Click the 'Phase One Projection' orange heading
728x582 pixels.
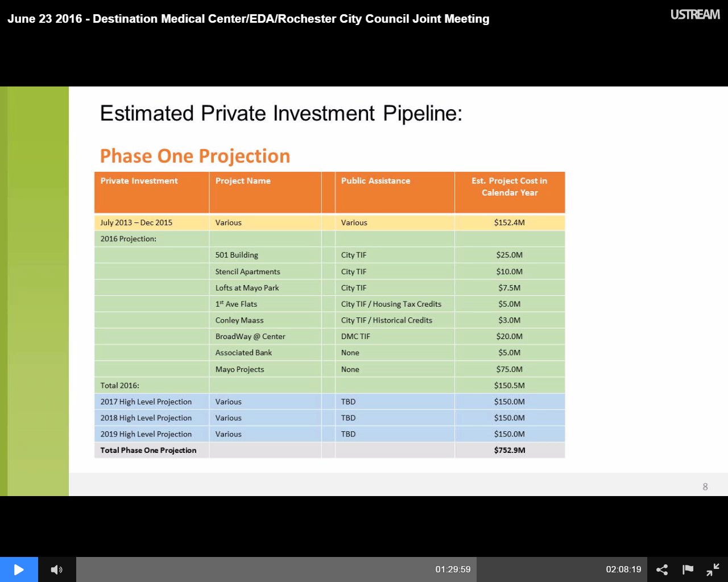(x=195, y=156)
